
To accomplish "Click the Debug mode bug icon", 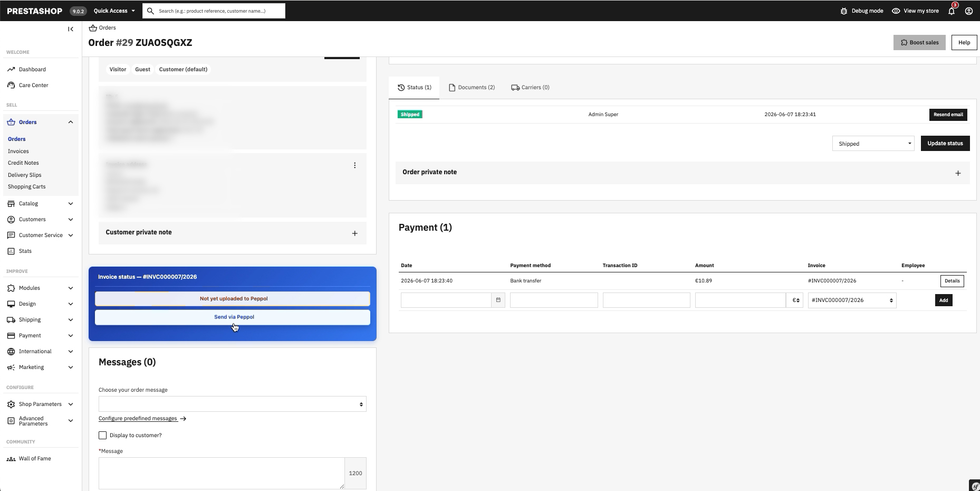I will pyautogui.click(x=844, y=11).
